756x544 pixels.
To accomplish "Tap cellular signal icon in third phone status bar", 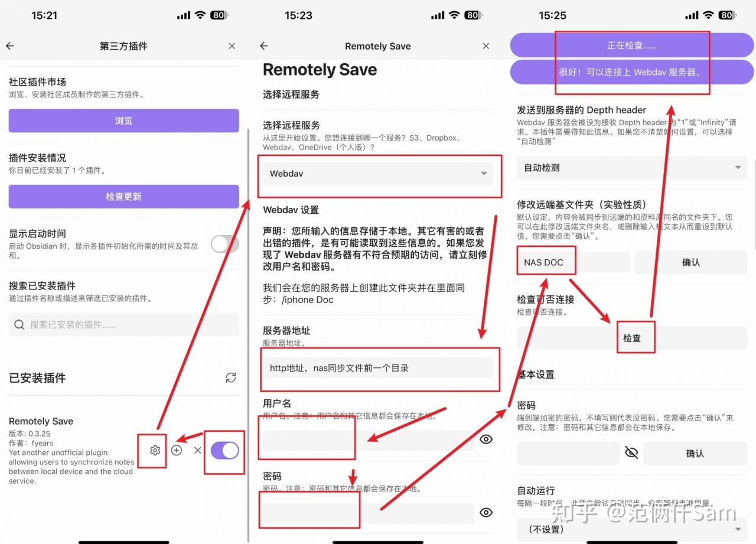I will click(x=691, y=15).
